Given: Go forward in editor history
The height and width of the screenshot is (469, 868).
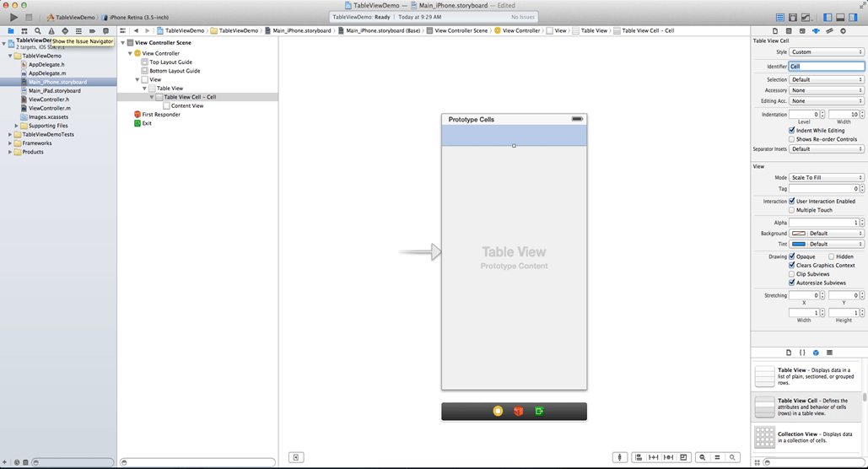Looking at the screenshot, I should (x=148, y=31).
